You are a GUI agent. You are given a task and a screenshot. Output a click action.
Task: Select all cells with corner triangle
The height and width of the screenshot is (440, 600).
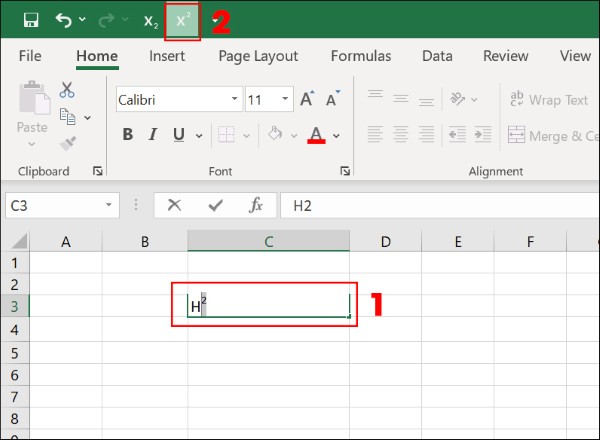pyautogui.click(x=18, y=241)
